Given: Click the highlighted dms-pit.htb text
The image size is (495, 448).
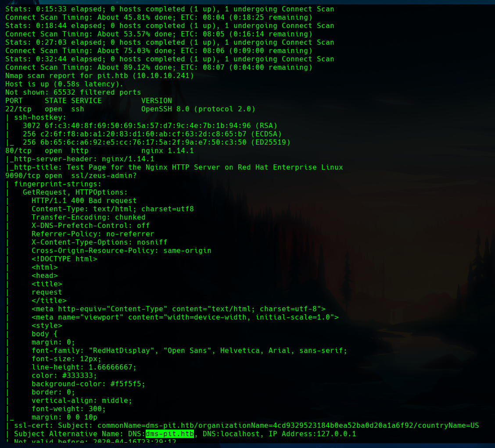Looking at the screenshot, I should click(x=169, y=434).
